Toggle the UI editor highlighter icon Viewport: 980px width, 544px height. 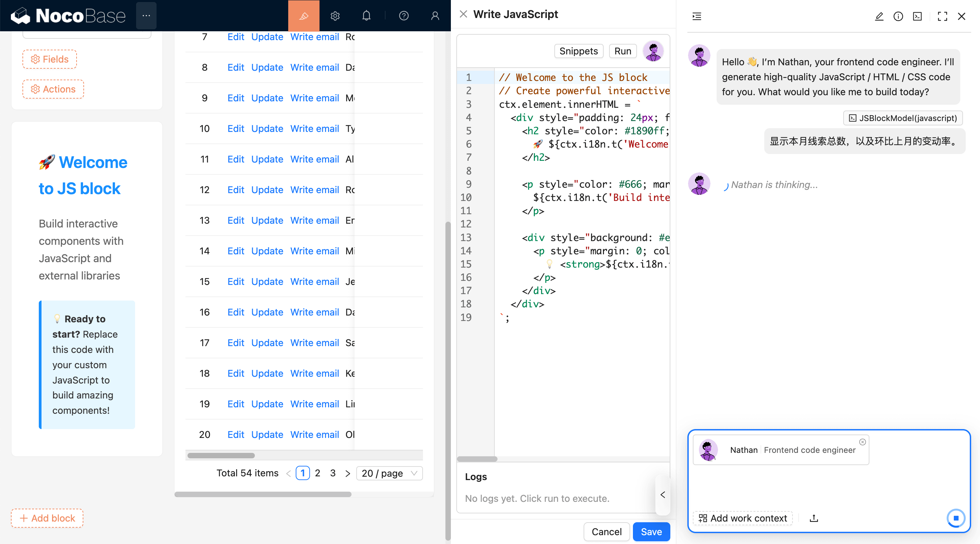tap(303, 16)
